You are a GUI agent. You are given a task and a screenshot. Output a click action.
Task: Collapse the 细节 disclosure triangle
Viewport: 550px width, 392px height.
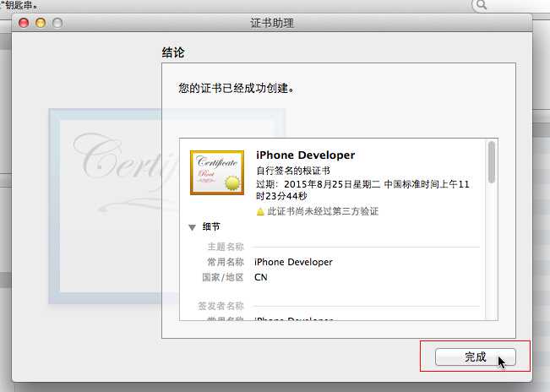coord(192,227)
